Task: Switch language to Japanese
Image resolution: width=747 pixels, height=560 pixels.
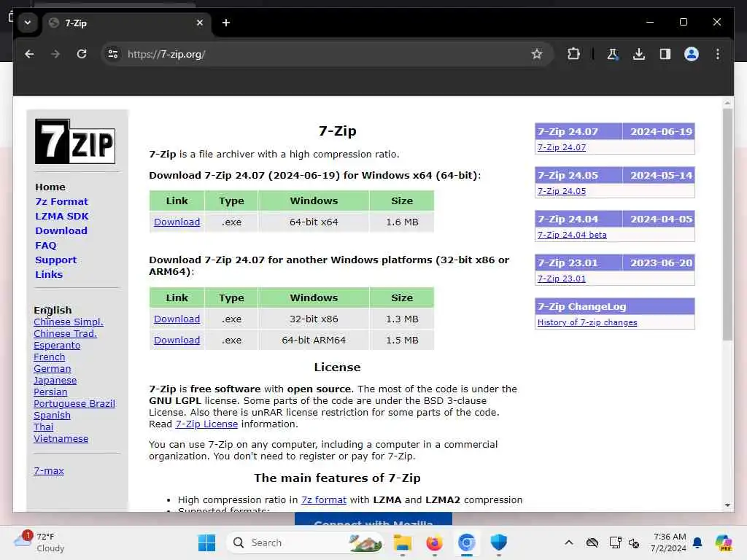Action: point(55,381)
